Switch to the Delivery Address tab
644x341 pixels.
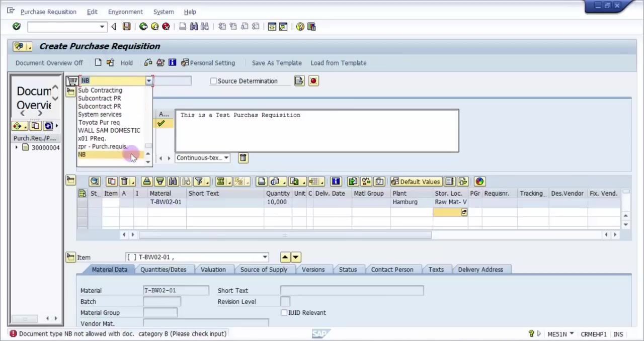coord(480,270)
